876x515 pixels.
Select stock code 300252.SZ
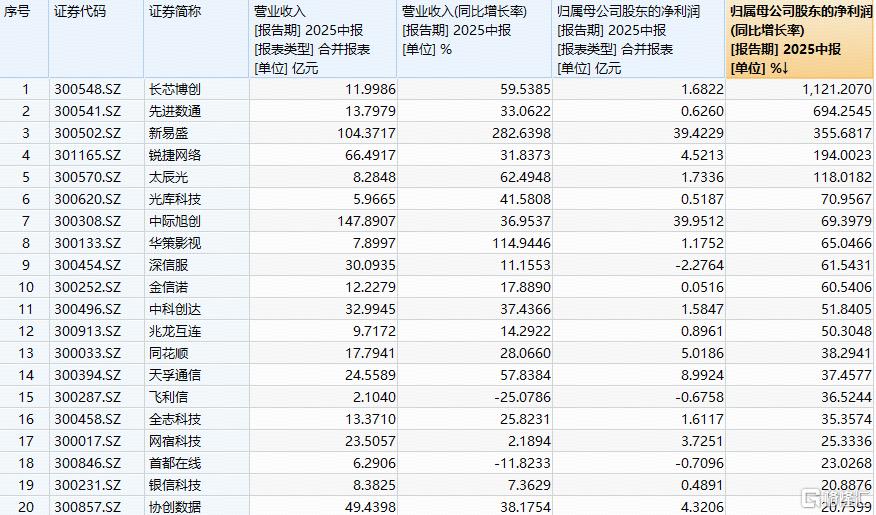point(87,288)
